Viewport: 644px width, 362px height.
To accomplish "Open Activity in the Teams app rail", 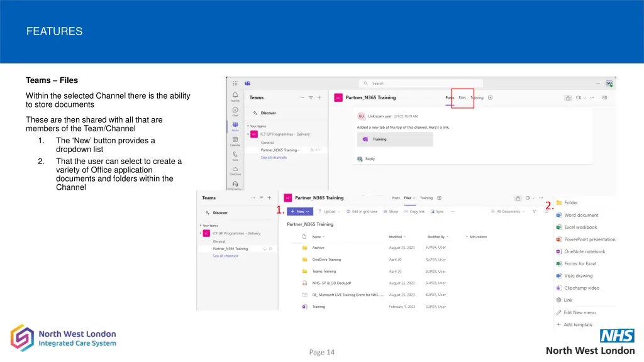I will [x=235, y=96].
